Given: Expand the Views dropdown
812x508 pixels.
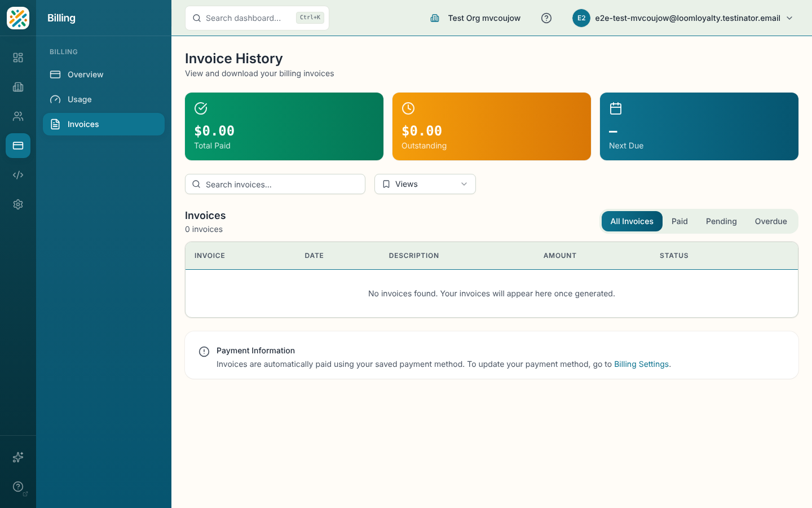Looking at the screenshot, I should (425, 184).
